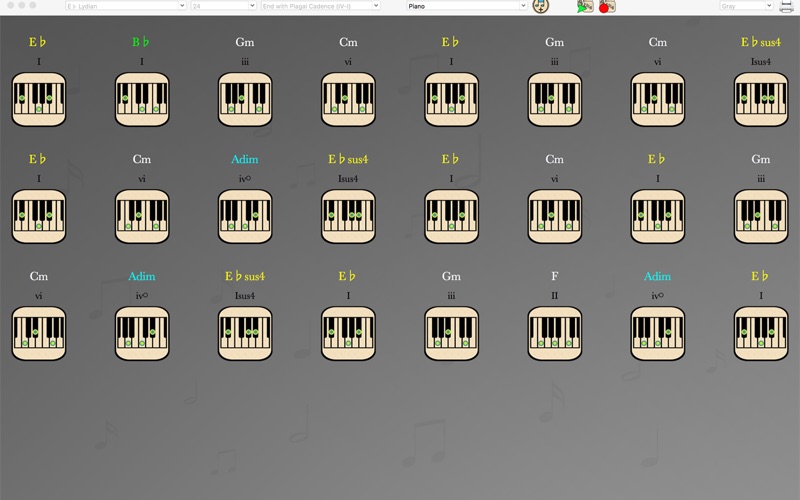Click the macOS close window button
The width and height of the screenshot is (800, 500).
click(x=10, y=5)
